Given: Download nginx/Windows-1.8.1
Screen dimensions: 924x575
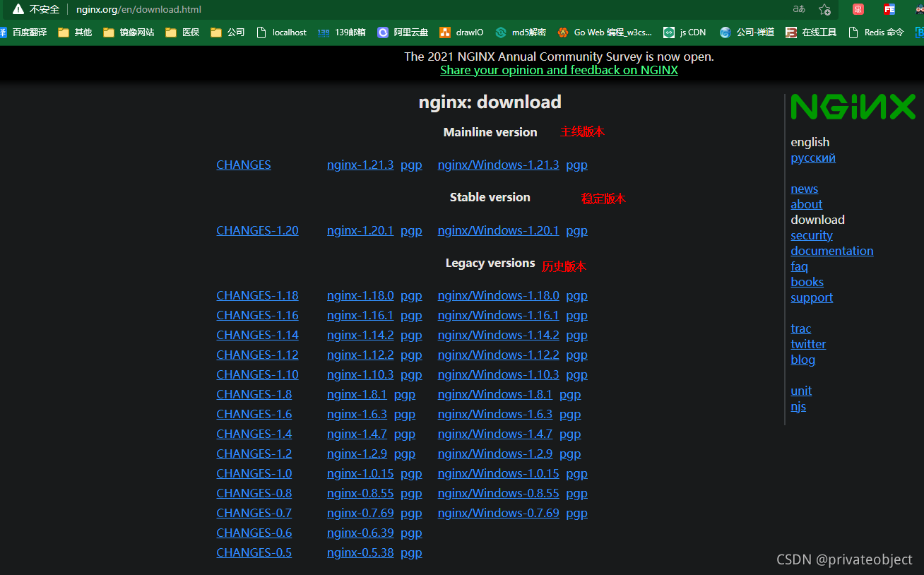Looking at the screenshot, I should coord(495,394).
